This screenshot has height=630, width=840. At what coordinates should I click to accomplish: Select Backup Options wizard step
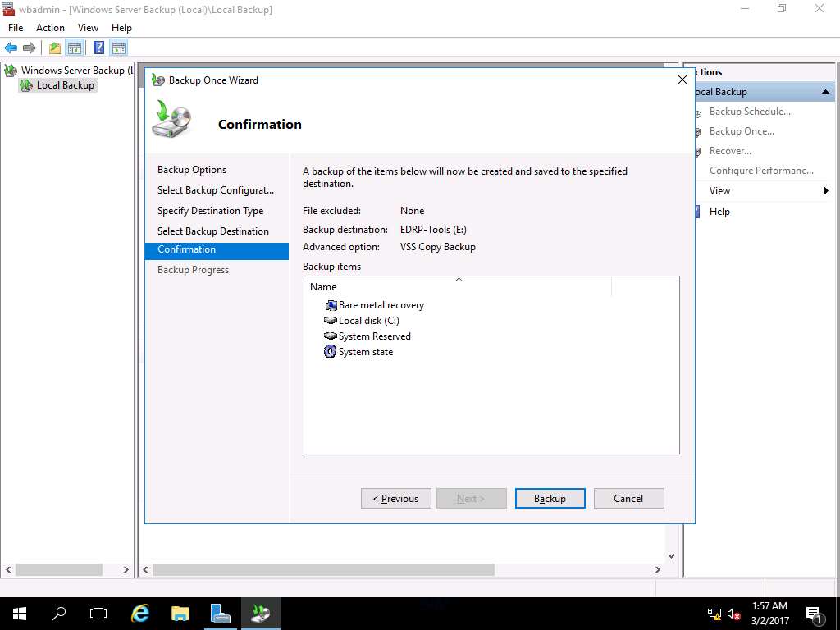(x=192, y=170)
